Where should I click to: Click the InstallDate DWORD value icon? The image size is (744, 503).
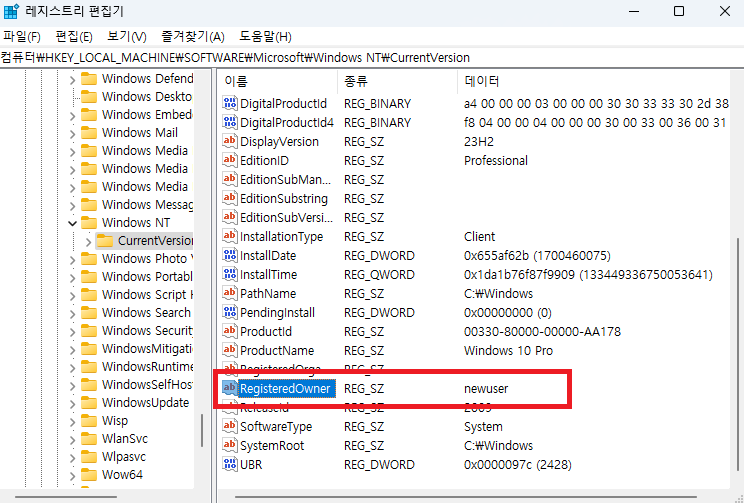pyautogui.click(x=230, y=255)
